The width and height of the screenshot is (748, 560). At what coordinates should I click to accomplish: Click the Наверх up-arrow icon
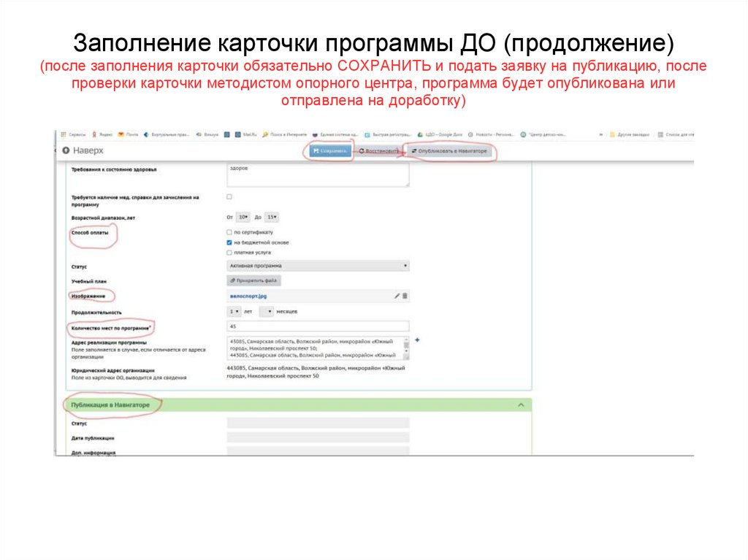coord(66,149)
